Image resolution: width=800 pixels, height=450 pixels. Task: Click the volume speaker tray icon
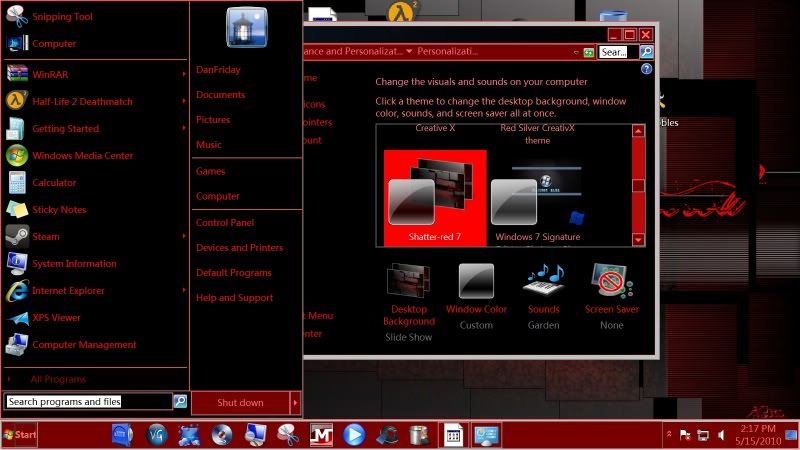(721, 435)
